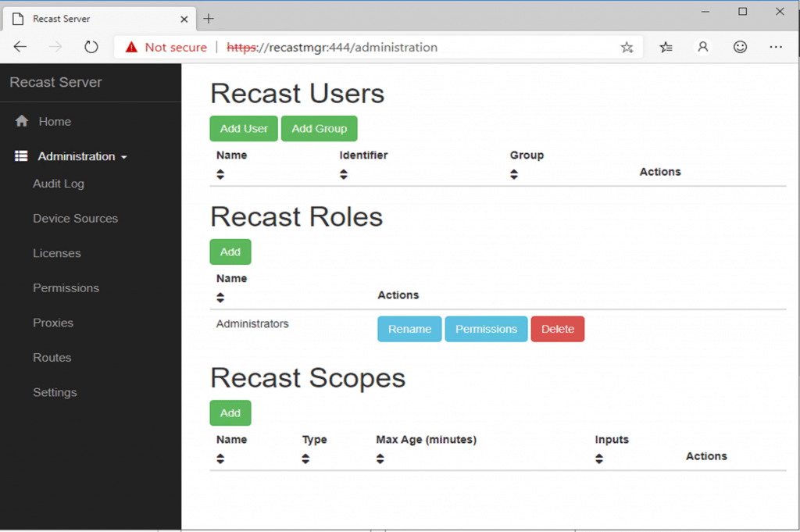Open Routes page
Viewport: 800px width, 532px height.
[52, 358]
